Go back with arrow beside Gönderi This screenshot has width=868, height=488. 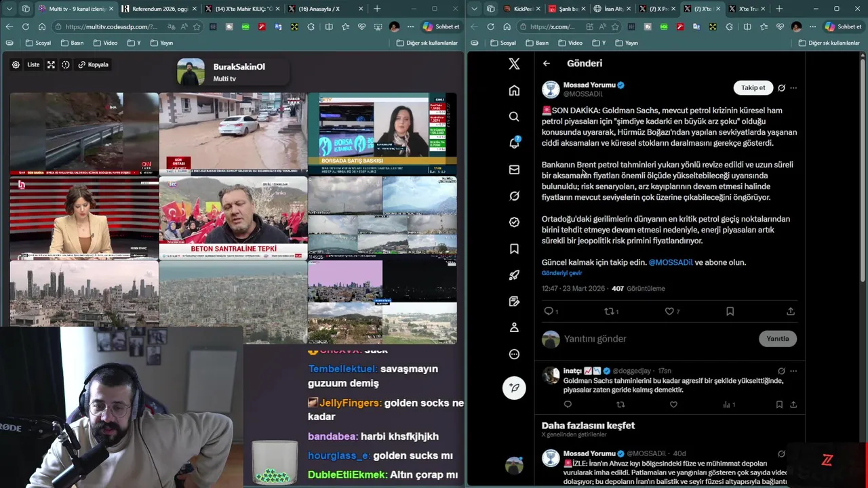(547, 63)
